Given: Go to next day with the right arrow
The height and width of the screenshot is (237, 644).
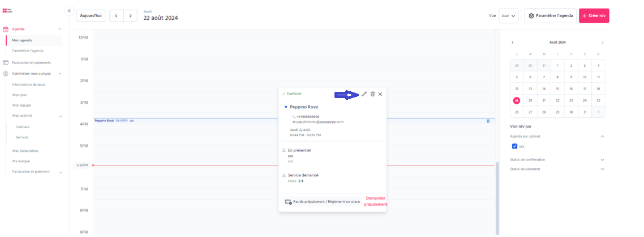Looking at the screenshot, I should pos(130,16).
